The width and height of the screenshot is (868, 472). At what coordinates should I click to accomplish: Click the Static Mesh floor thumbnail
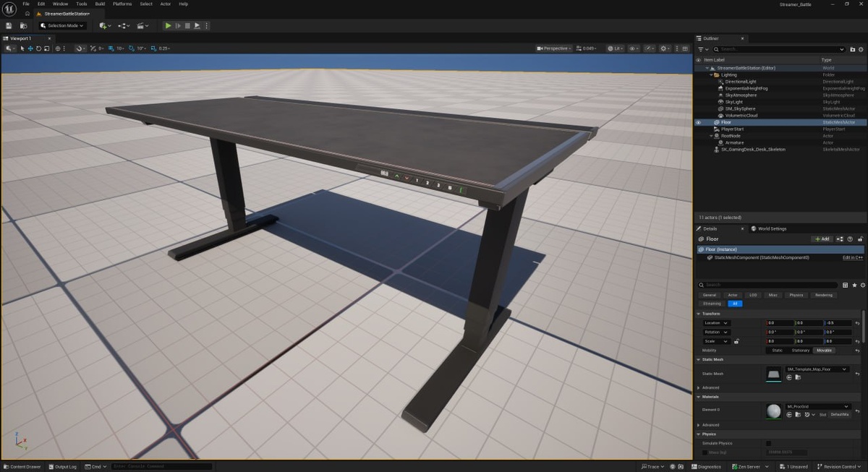(774, 374)
